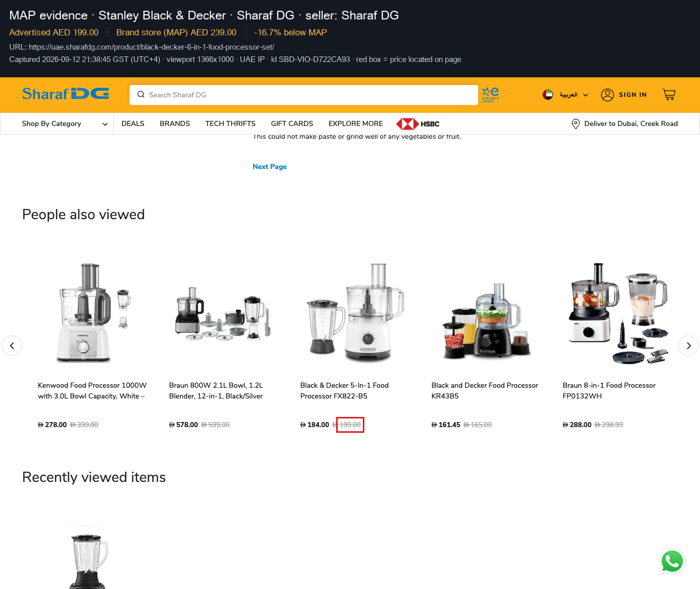Screen dimensions: 700x589
Task: Click the 184.00 price
Action: [315, 425]
